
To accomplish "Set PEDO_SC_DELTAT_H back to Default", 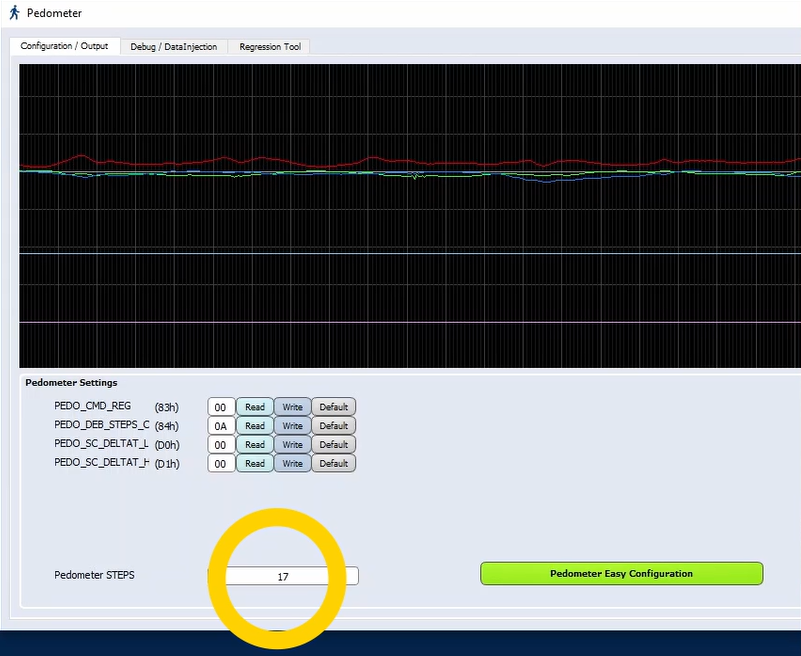I will 333,463.
